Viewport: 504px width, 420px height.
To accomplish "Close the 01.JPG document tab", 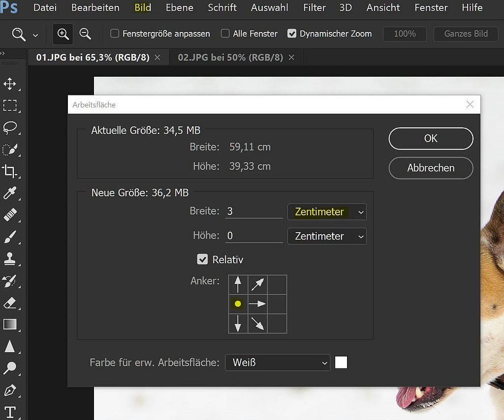I will [157, 58].
